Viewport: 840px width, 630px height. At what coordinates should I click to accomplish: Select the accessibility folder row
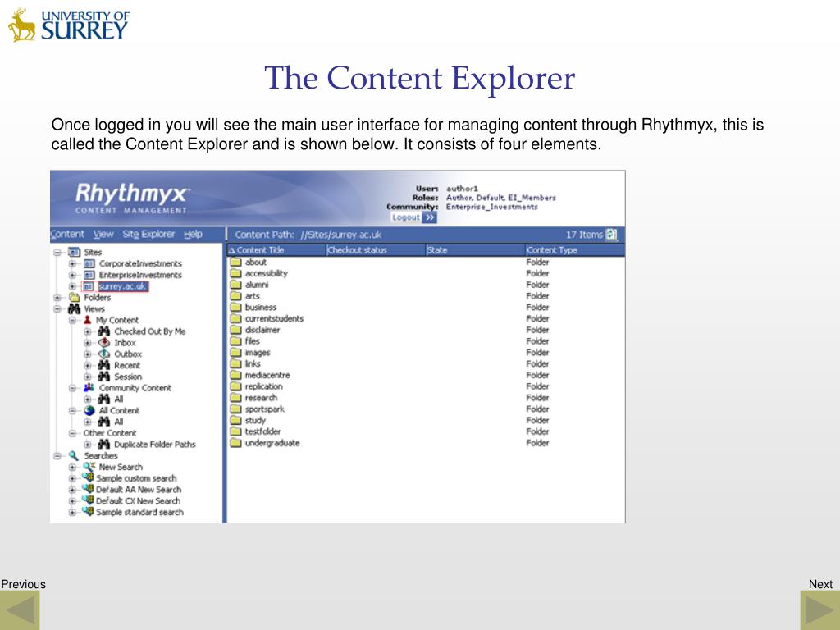pyautogui.click(x=427, y=274)
